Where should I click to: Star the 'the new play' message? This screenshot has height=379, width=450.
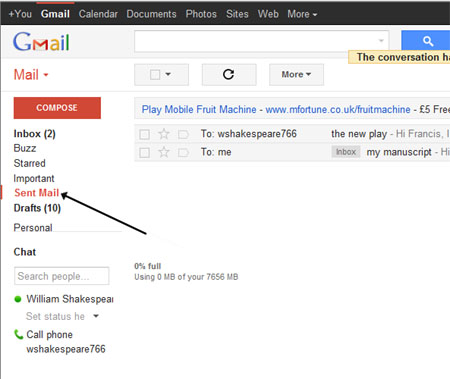tap(163, 134)
